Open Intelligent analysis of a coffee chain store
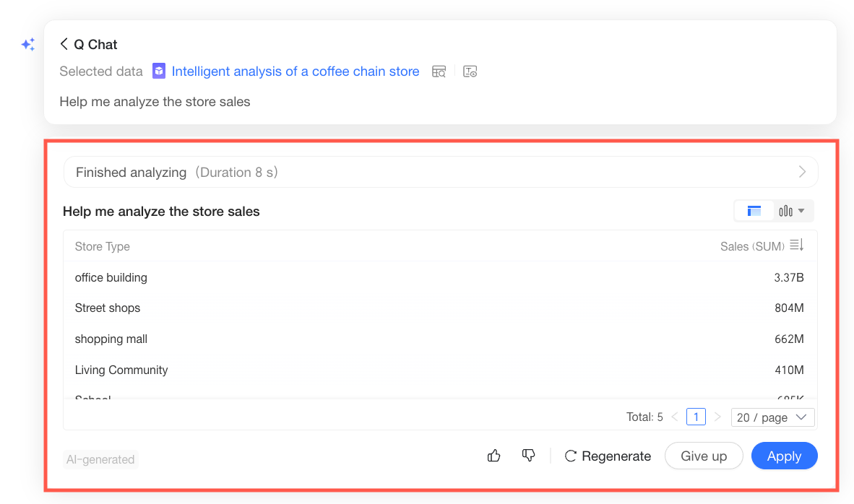 coord(296,71)
